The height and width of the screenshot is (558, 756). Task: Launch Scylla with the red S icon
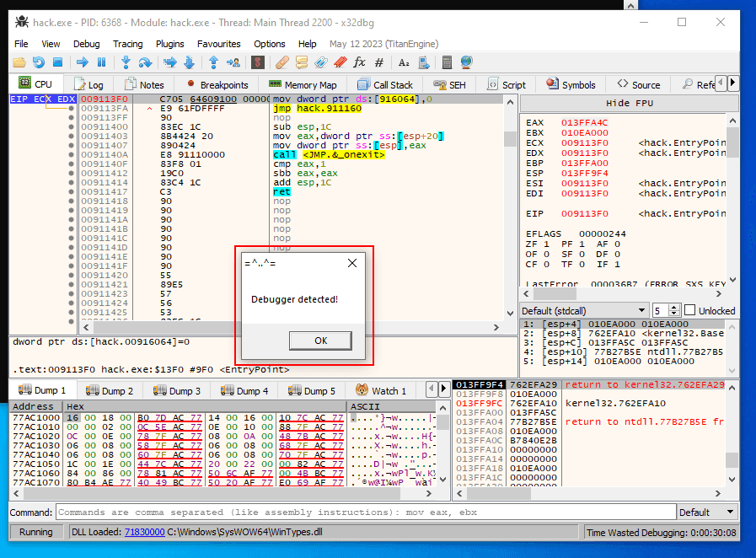pyautogui.click(x=255, y=62)
